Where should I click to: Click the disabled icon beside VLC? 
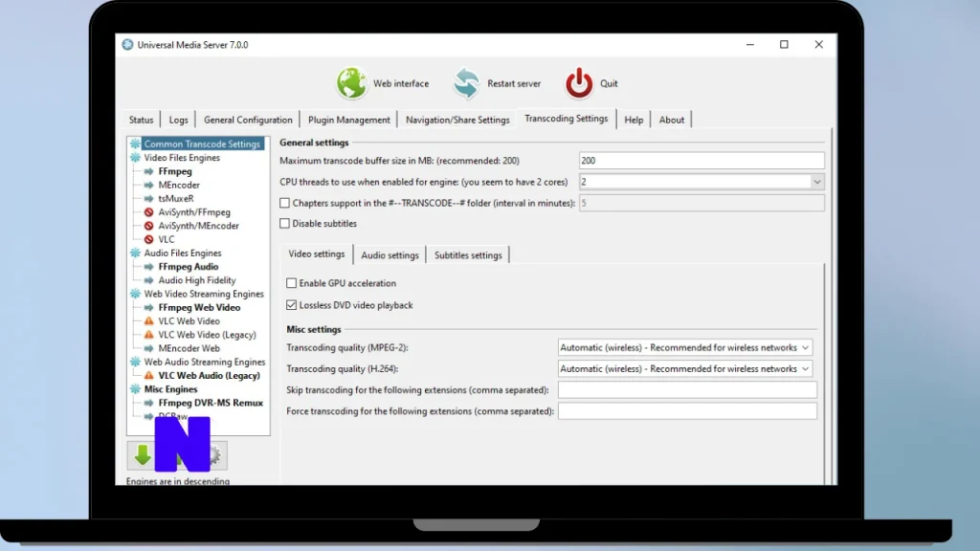[148, 239]
